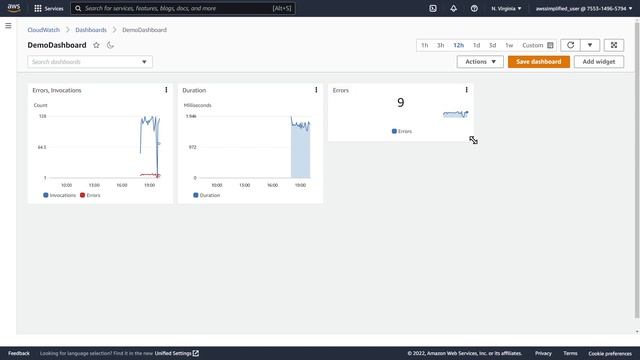This screenshot has height=360, width=640.
Task: Toggle red Errors legend swatch
Action: tap(82, 195)
